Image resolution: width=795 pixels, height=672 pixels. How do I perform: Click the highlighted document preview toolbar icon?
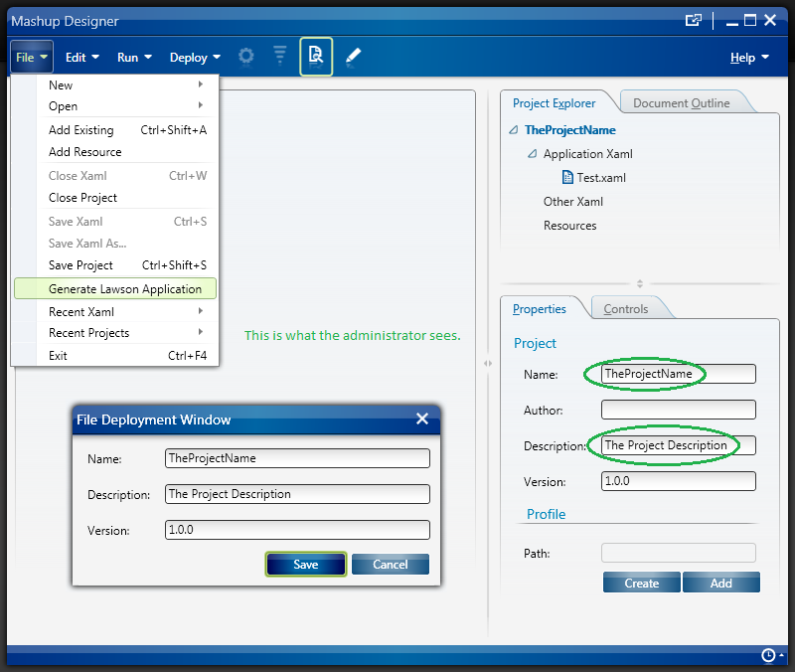316,57
